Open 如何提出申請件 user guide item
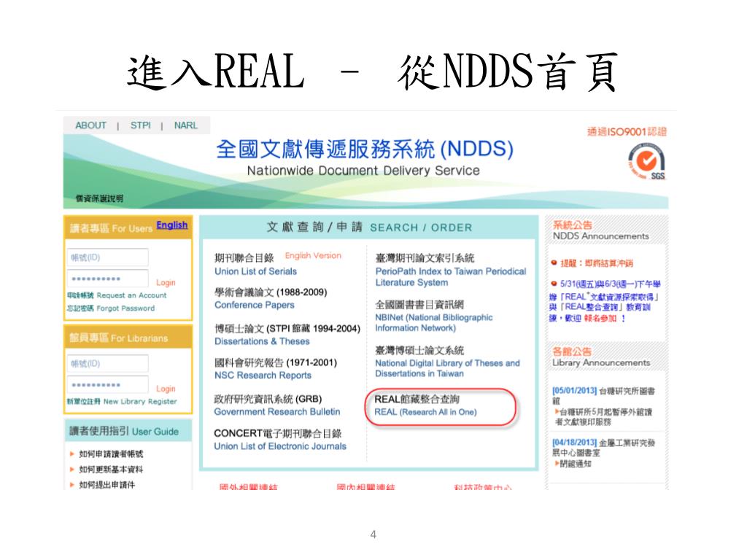Image resolution: width=747 pixels, height=560 pixels. click(107, 484)
